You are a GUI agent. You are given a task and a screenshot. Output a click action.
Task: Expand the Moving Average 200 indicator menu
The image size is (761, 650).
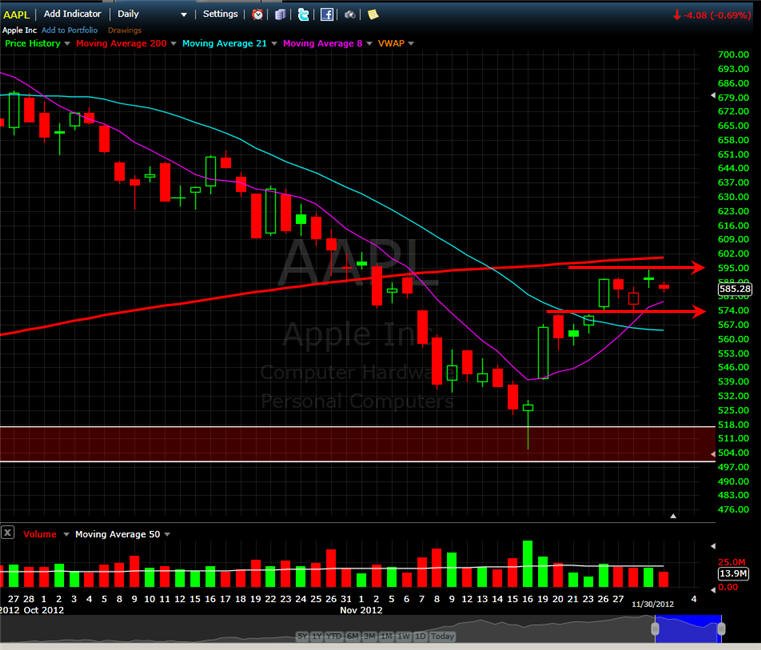173,44
